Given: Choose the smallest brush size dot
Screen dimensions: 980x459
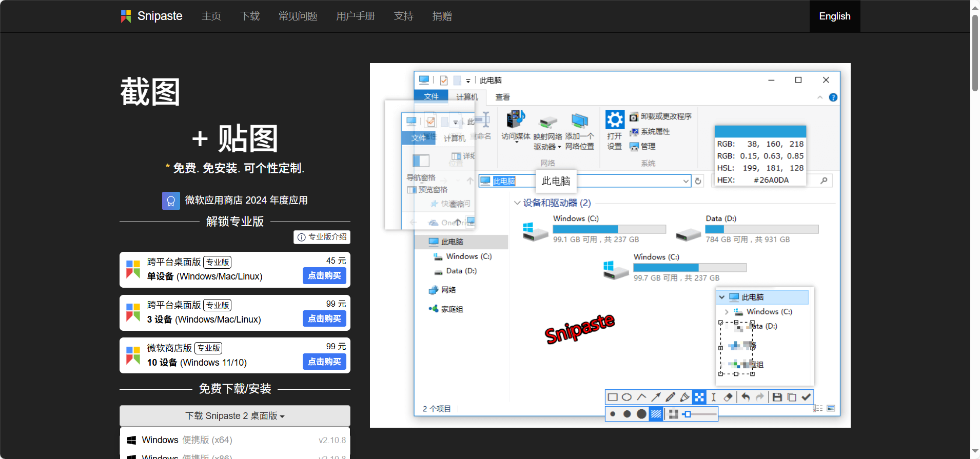Looking at the screenshot, I should tap(613, 414).
